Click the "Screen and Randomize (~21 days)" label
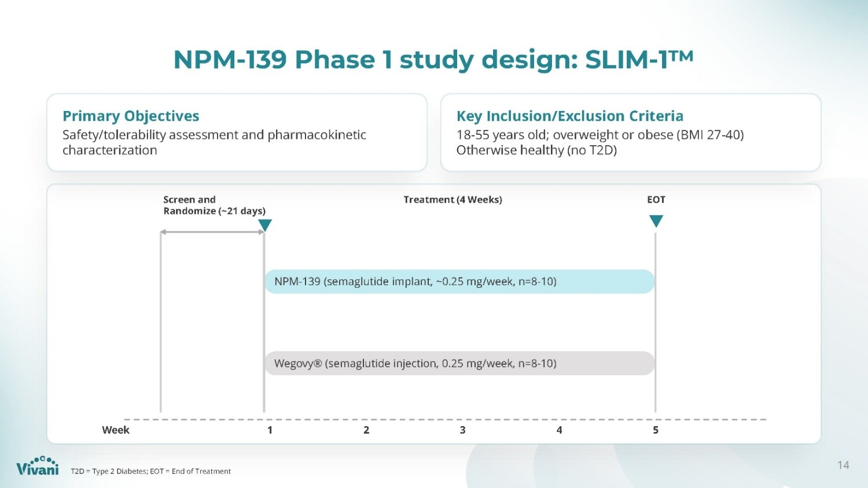868x488 pixels. [x=214, y=205]
